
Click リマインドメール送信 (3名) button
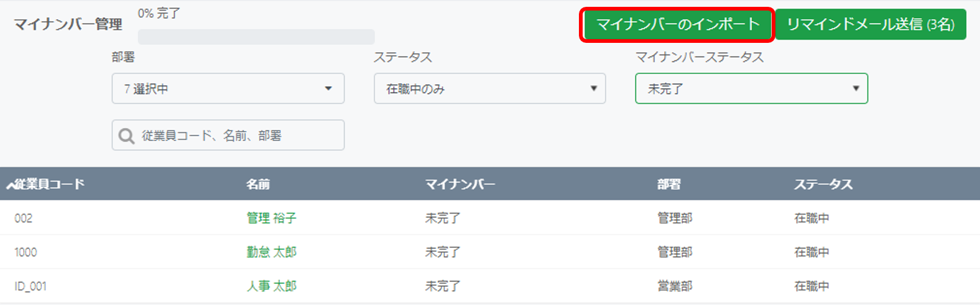[x=871, y=24]
